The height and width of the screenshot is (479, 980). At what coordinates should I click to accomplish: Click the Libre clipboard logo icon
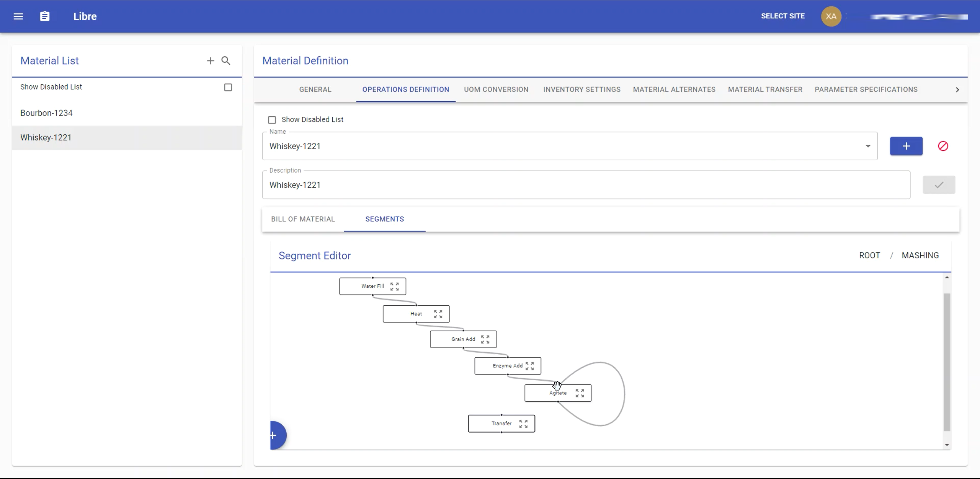coord(45,16)
